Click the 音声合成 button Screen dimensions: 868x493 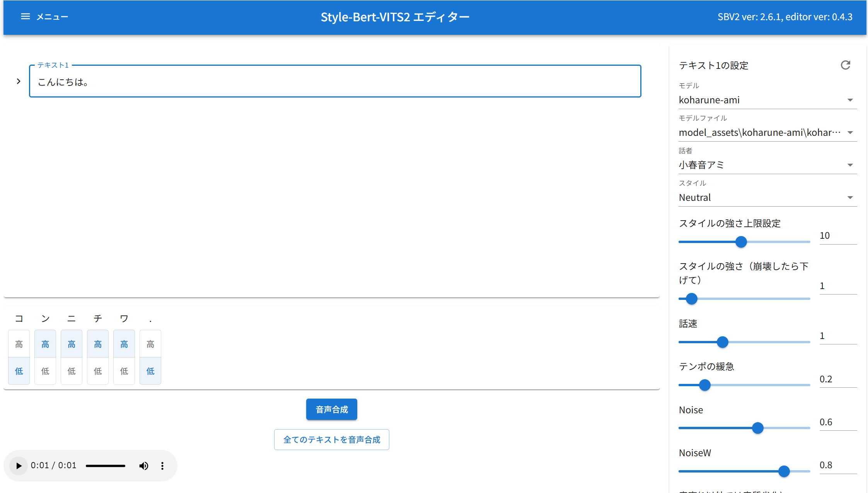(331, 409)
